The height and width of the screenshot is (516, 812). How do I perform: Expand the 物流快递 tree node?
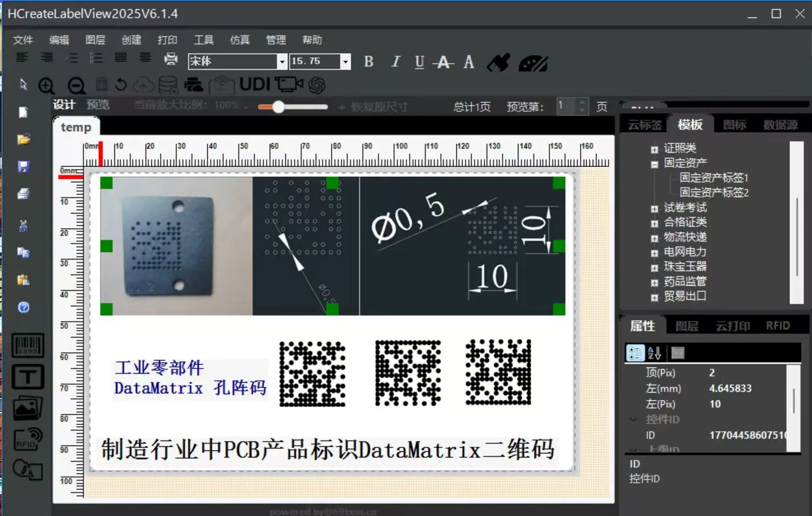tap(654, 238)
